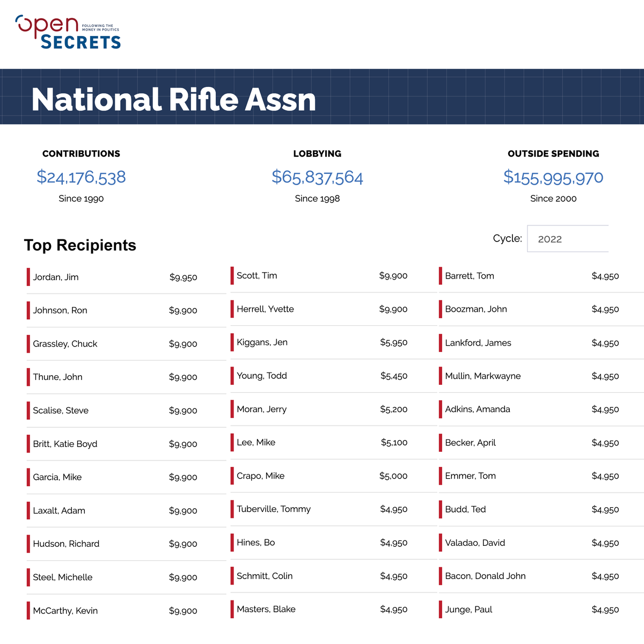The width and height of the screenshot is (644, 644).
Task: Select recipient Adkins, Amanda
Action: [478, 409]
